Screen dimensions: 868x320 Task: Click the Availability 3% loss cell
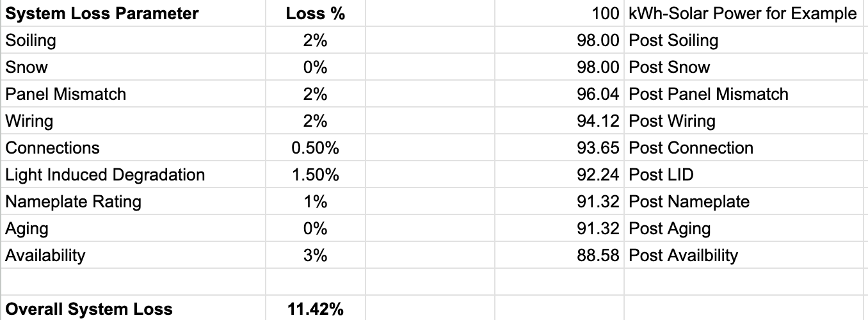pos(315,255)
